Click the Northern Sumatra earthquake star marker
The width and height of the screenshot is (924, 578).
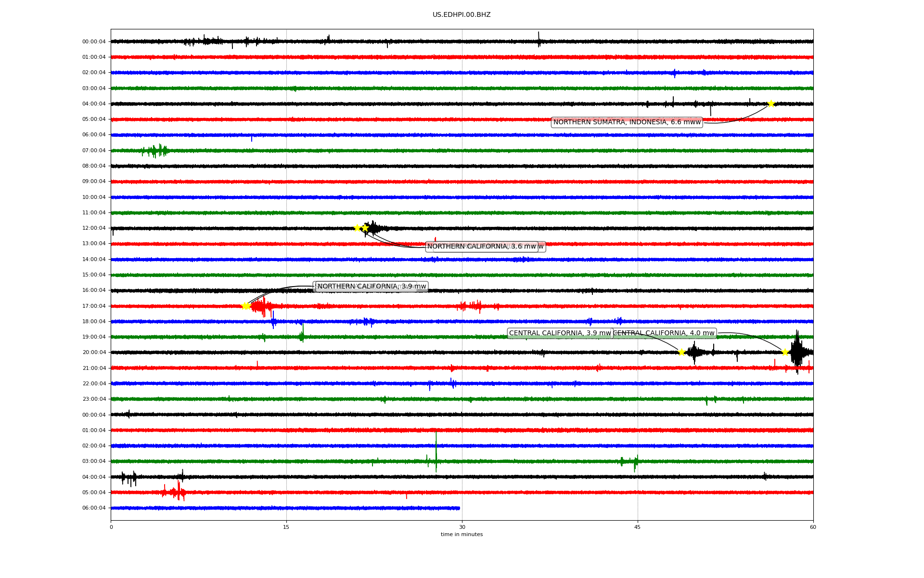point(771,104)
